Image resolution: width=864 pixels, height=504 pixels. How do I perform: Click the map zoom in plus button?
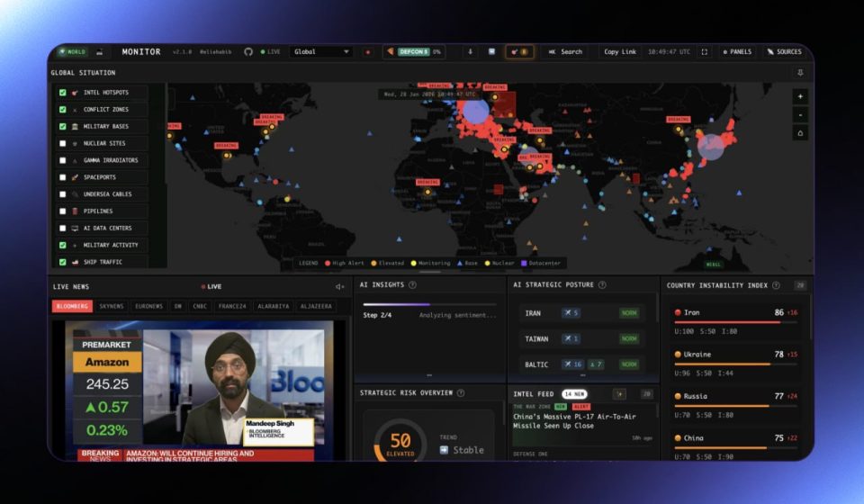800,96
